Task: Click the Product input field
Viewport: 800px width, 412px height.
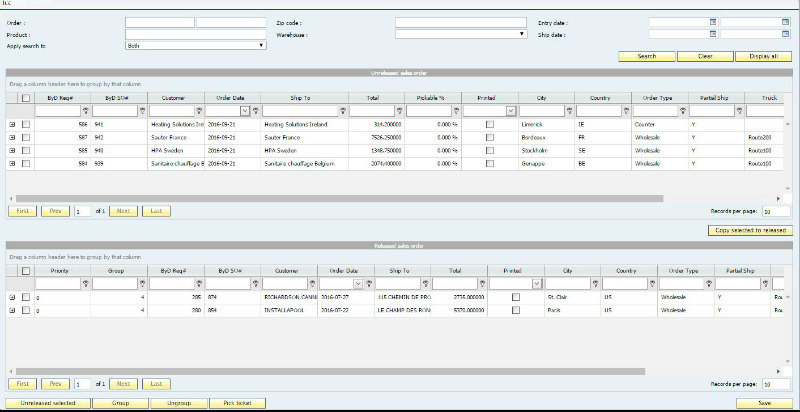Action: click(196, 34)
